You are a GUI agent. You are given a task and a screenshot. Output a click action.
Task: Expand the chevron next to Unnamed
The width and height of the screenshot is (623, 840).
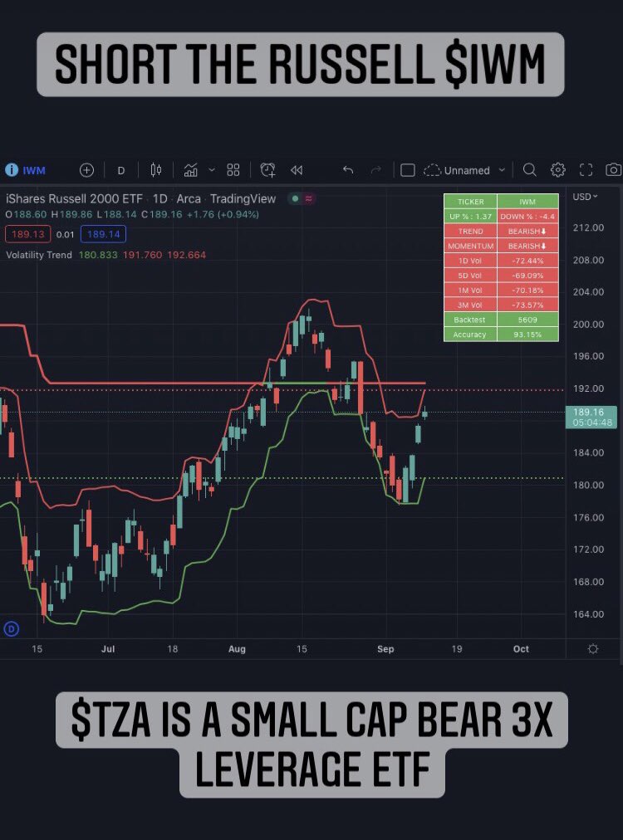point(502,170)
